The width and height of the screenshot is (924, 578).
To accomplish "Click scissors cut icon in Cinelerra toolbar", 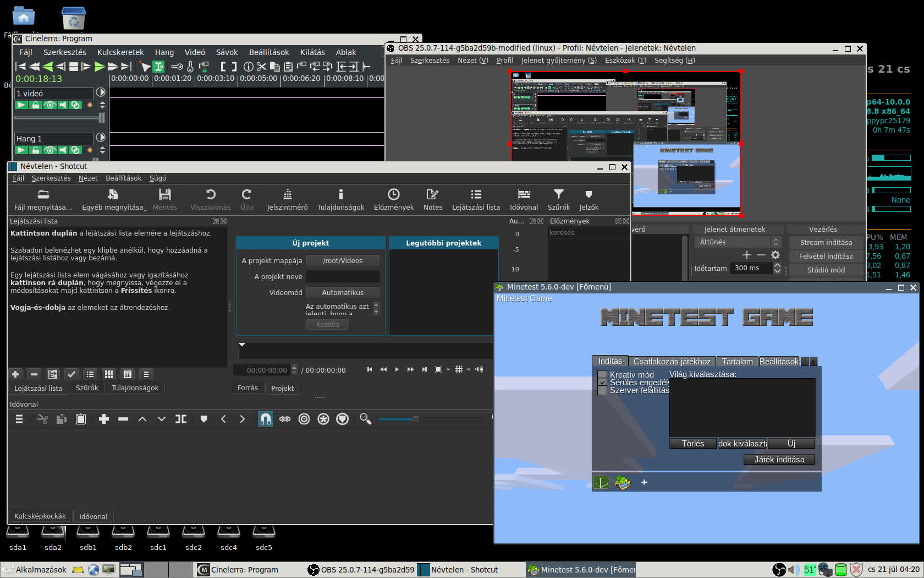I will click(x=261, y=67).
